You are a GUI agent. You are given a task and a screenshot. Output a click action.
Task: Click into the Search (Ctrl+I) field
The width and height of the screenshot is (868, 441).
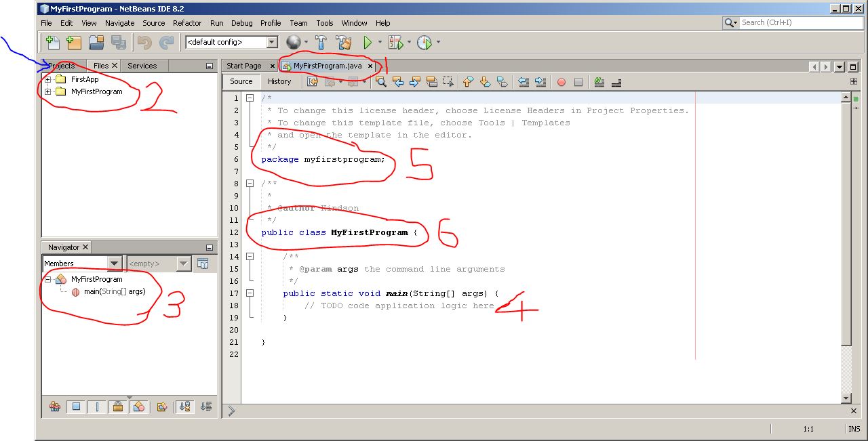(x=800, y=22)
